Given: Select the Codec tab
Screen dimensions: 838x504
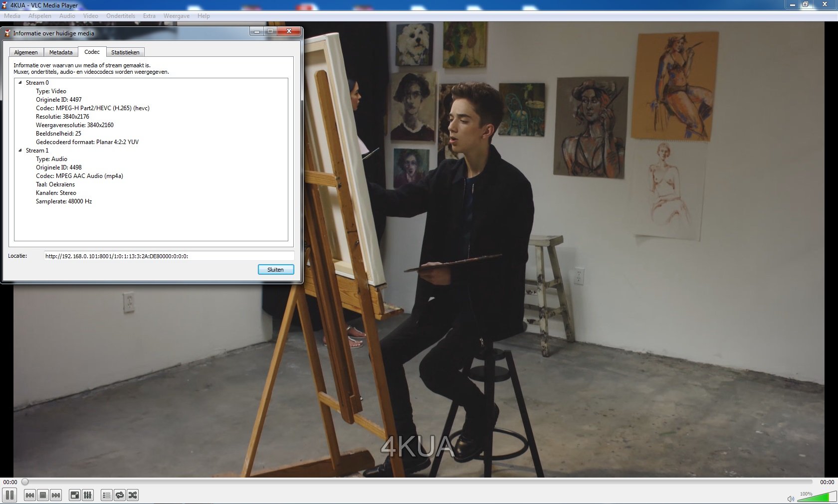Looking at the screenshot, I should pyautogui.click(x=92, y=52).
